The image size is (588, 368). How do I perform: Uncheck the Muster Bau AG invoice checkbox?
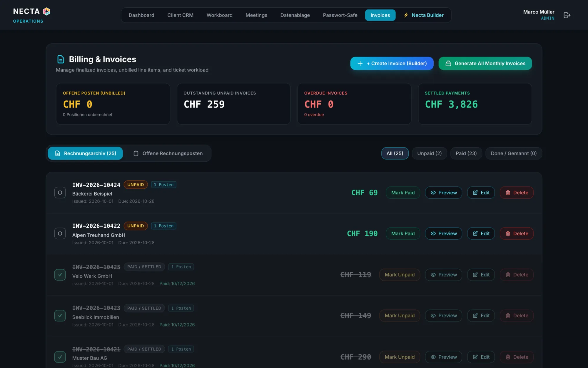tap(60, 357)
